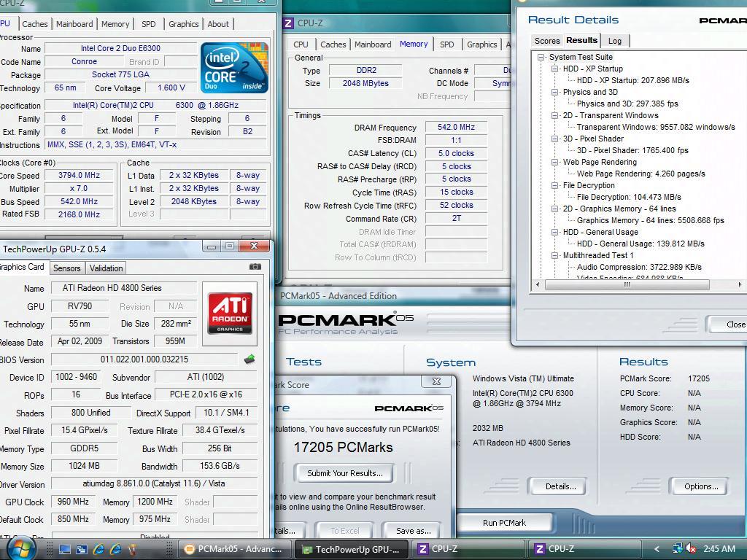
Task: Click Run PCMark button
Action: coord(504,522)
